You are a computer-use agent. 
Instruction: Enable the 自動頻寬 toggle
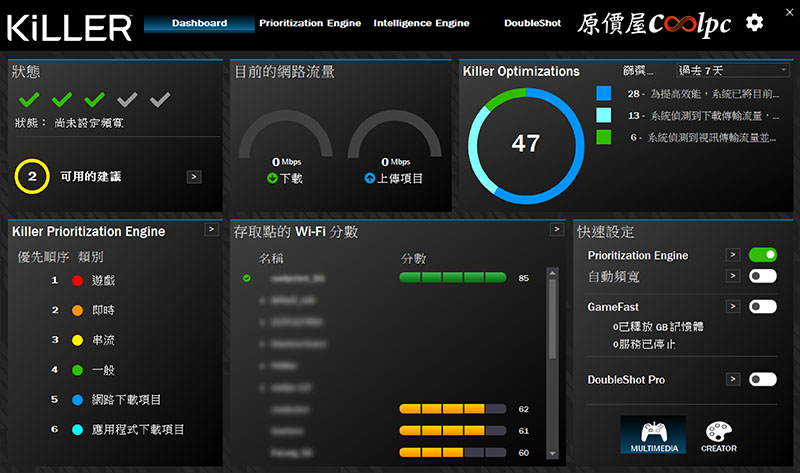763,276
